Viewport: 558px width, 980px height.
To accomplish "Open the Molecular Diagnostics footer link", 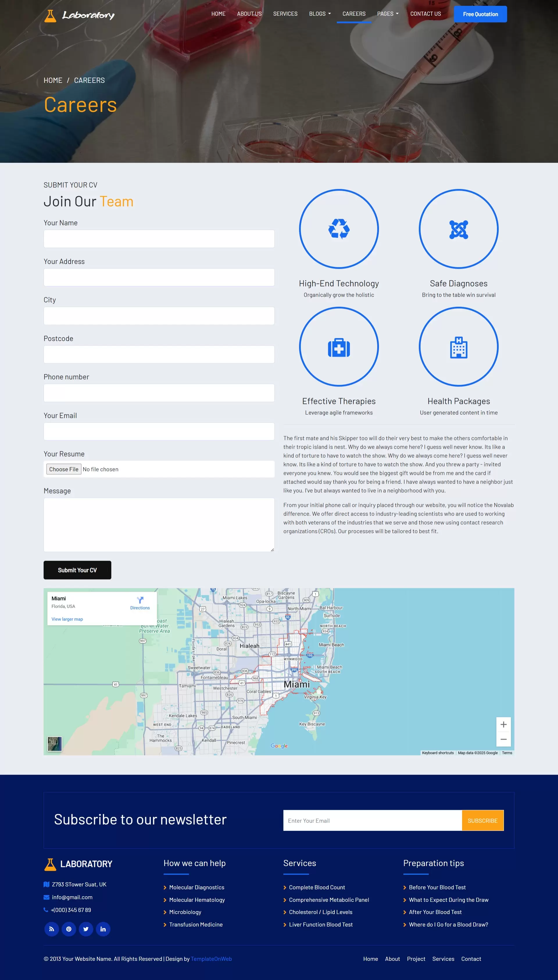I will [x=196, y=887].
